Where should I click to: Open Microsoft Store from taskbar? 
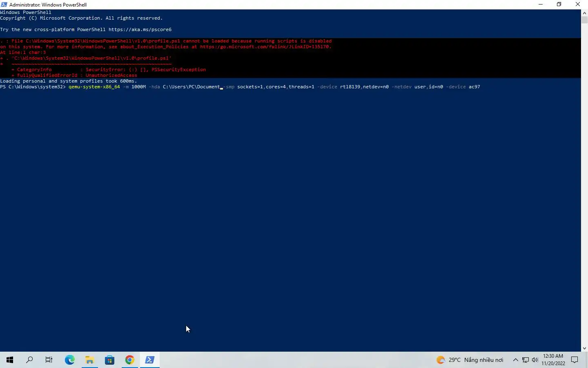pyautogui.click(x=110, y=360)
